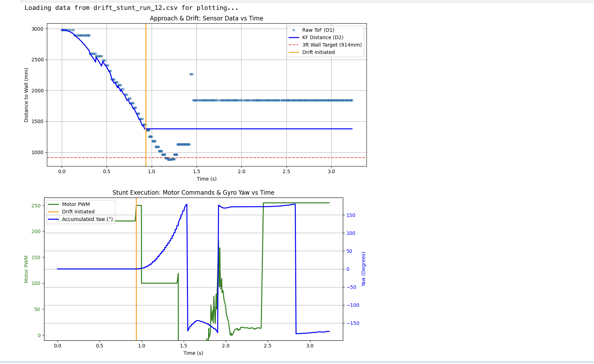Screen dimensions: 594x364
Task: Click the '250' tick on the Motor PWM axis
Action: click(x=36, y=206)
